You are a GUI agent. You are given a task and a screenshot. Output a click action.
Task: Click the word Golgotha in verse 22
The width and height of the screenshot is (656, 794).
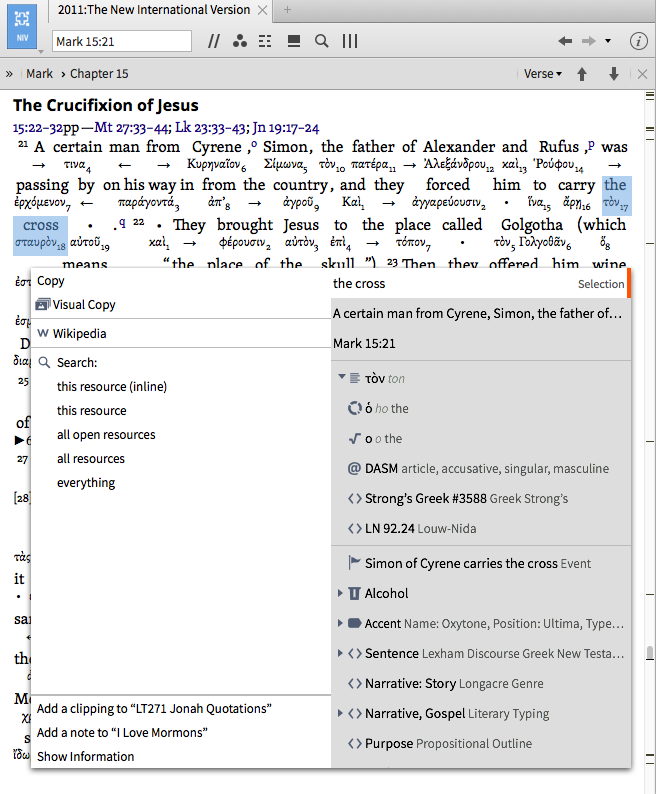[532, 224]
